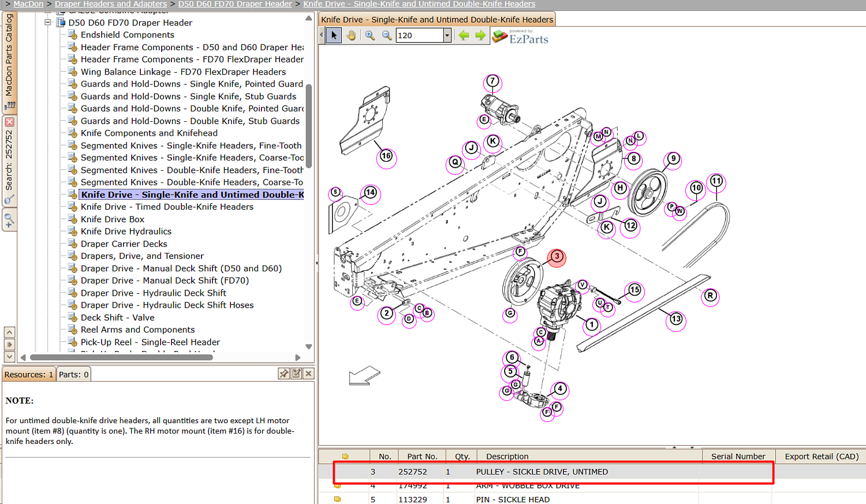Image resolution: width=866 pixels, height=504 pixels.
Task: Click the note icon on row 5
Action: (x=338, y=499)
